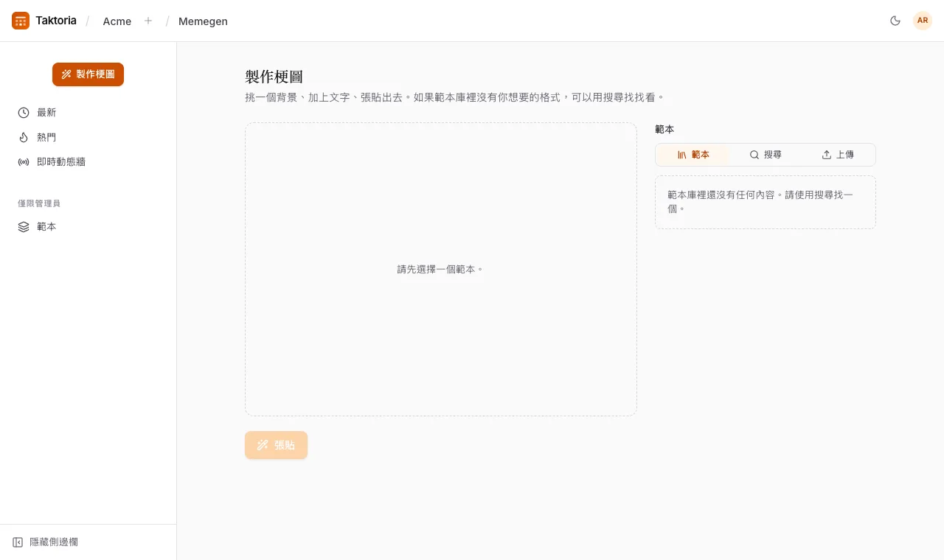The height and width of the screenshot is (560, 944).
Task: Open 熱門 in the sidebar
Action: pyautogui.click(x=88, y=137)
